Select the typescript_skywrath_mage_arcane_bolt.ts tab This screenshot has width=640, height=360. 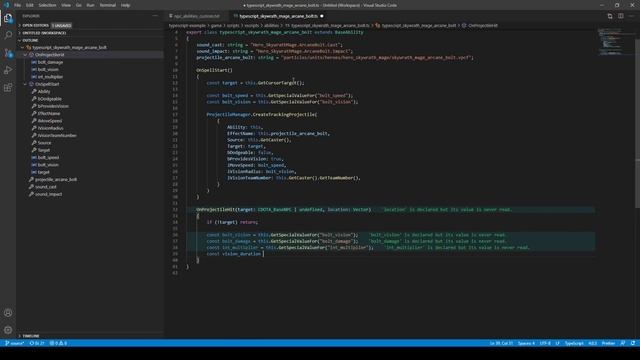(278, 16)
